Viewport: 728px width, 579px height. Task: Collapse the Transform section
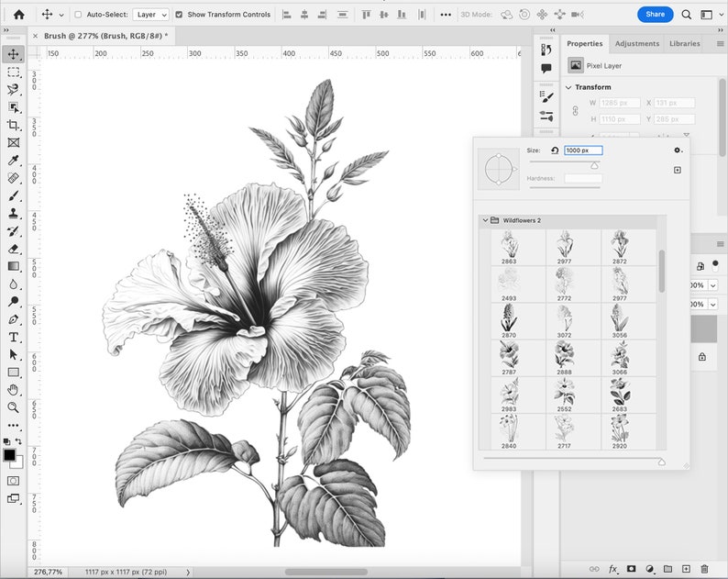pos(568,87)
